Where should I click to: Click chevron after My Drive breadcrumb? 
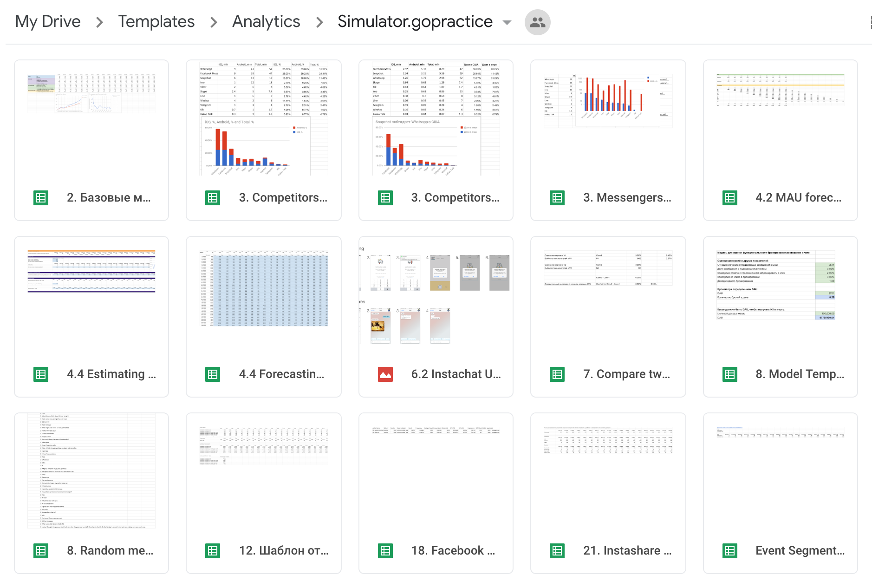[x=99, y=22]
